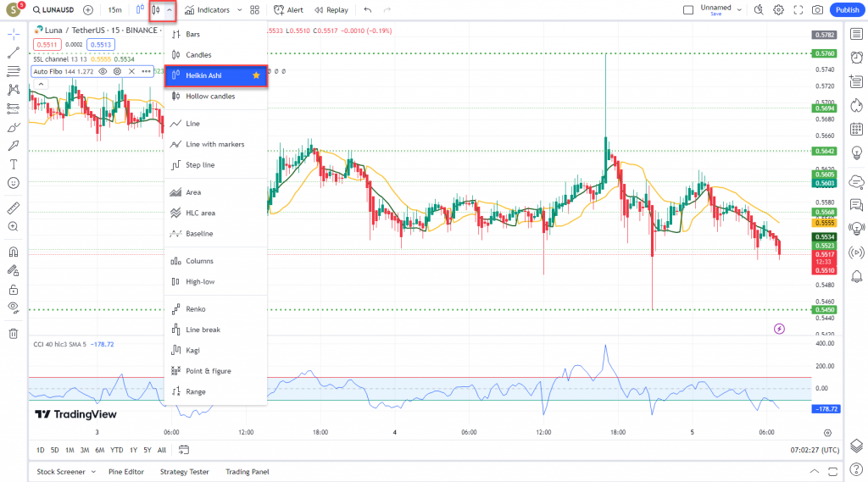Viewport: 868px width, 482px height.
Task: Open chart settings gear
Action: [778, 10]
